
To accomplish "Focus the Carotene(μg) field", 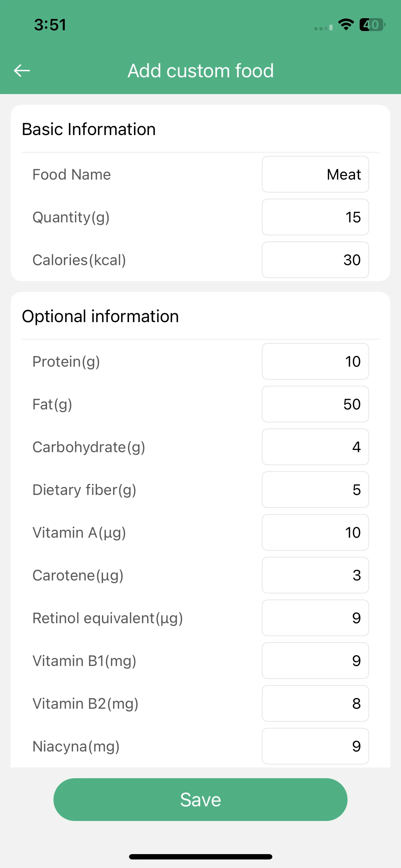I will coord(315,575).
